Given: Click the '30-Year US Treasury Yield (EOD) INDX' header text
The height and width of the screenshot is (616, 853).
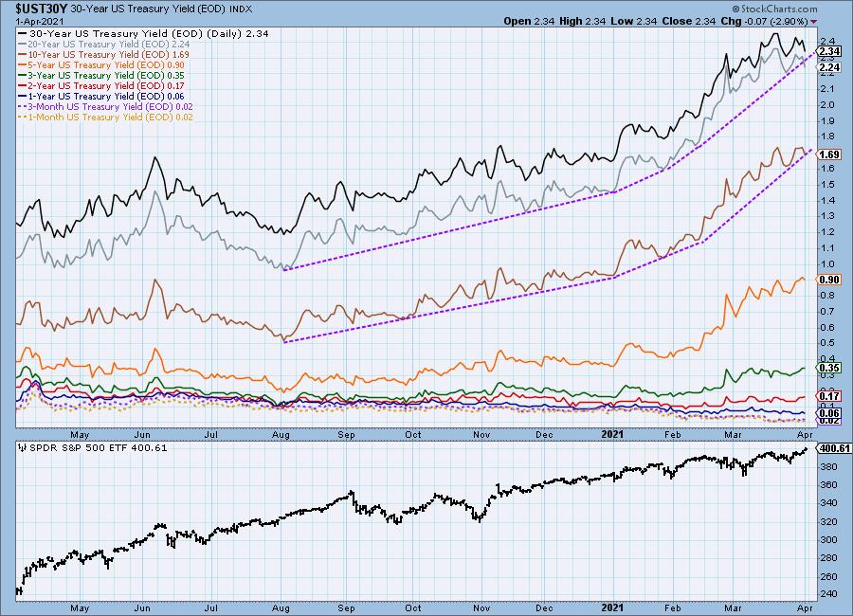Looking at the screenshot, I should [161, 9].
